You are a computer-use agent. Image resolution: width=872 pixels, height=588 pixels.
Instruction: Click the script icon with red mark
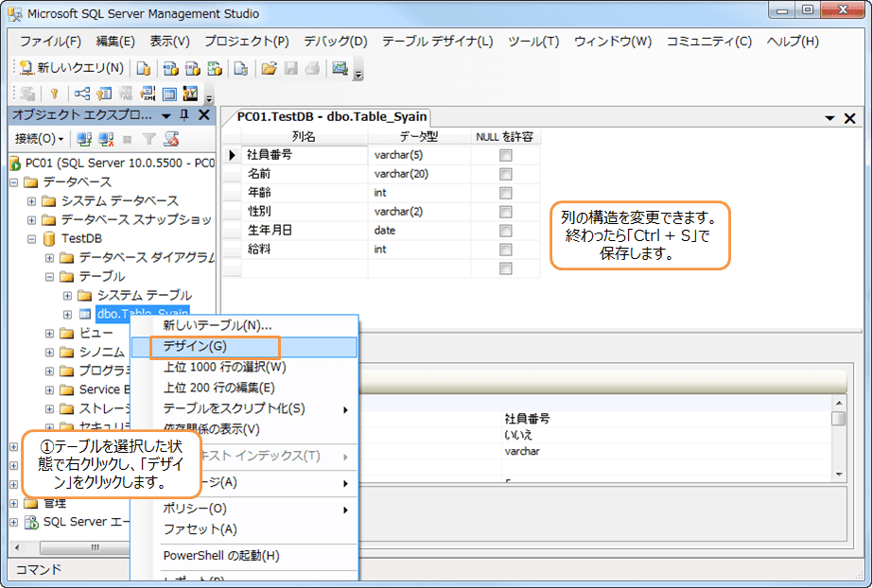click(171, 139)
